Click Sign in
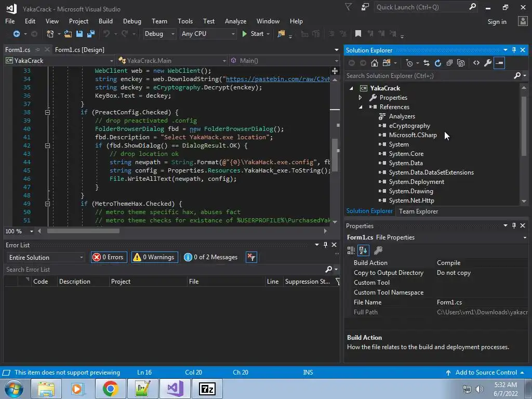The width and height of the screenshot is (532, 399). pos(497,22)
